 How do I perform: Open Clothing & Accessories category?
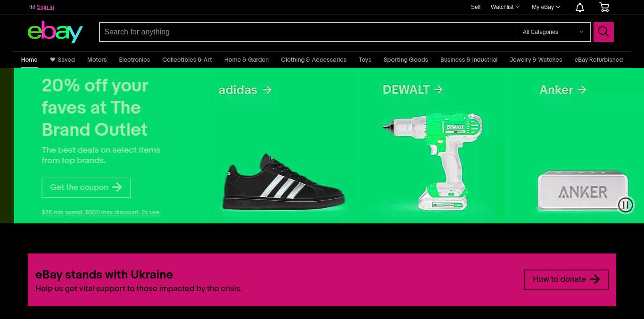tap(314, 60)
